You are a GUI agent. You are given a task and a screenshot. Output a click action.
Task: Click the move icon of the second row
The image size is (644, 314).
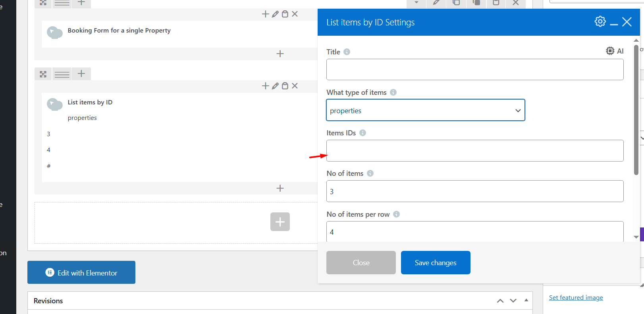tap(43, 74)
